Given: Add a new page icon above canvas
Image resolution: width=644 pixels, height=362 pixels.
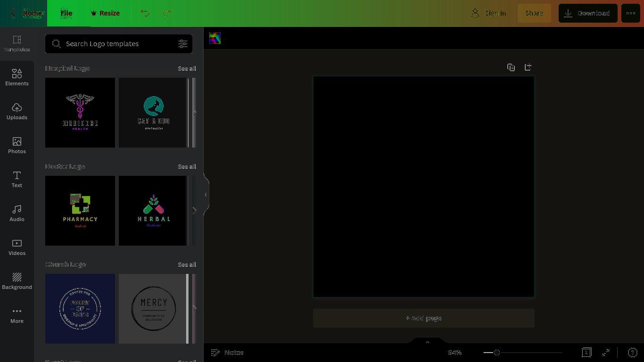Looking at the screenshot, I should (528, 67).
